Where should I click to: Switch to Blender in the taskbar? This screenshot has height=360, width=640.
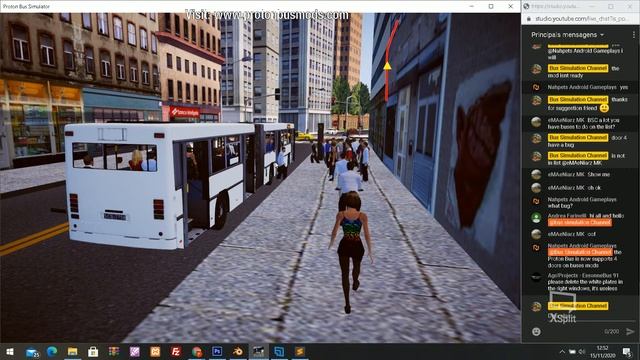point(238,351)
